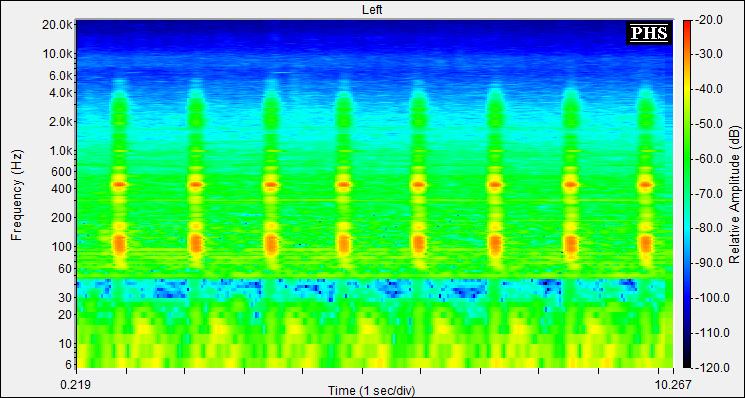This screenshot has height=398, width=745.
Task: Click the Frequency (Hz) axis title
Action: pyautogui.click(x=17, y=195)
